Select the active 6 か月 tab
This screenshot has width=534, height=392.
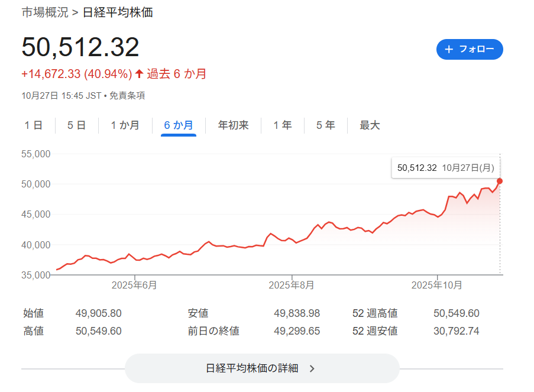click(x=179, y=125)
